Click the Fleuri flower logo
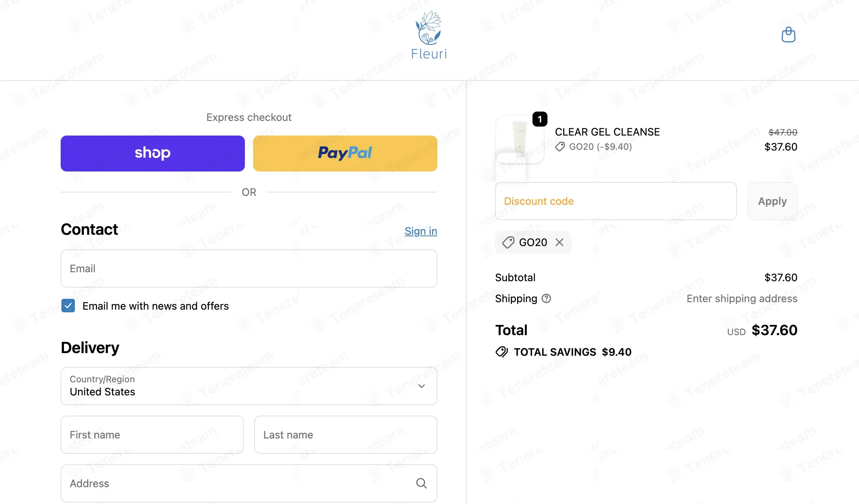The height and width of the screenshot is (504, 859). pos(429,35)
